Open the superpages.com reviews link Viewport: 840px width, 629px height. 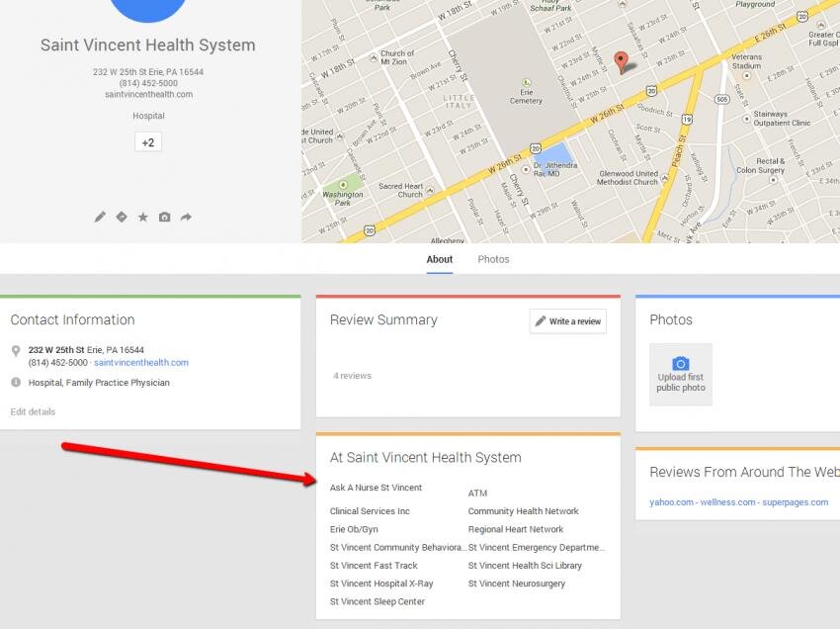(795, 502)
